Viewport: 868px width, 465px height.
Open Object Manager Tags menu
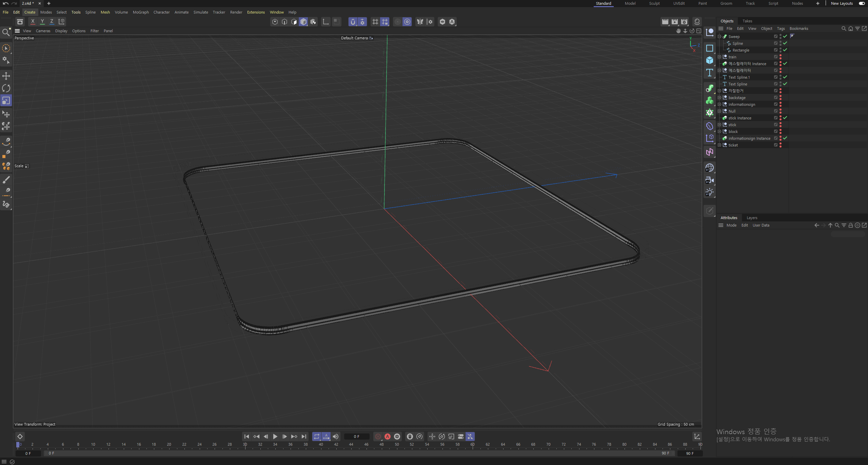[781, 28]
